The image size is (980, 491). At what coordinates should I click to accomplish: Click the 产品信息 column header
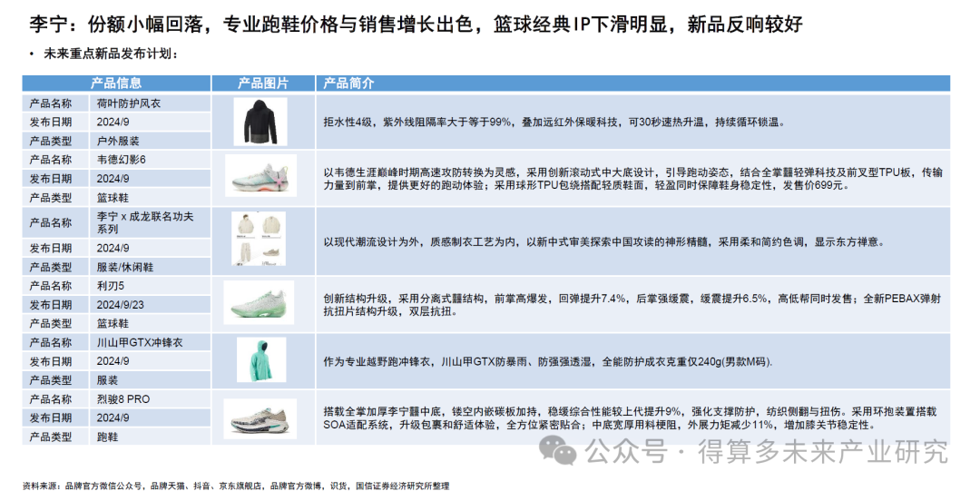click(115, 83)
